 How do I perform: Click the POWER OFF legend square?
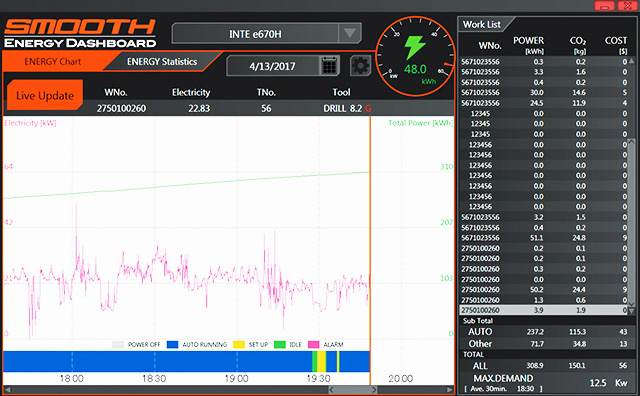coord(118,345)
